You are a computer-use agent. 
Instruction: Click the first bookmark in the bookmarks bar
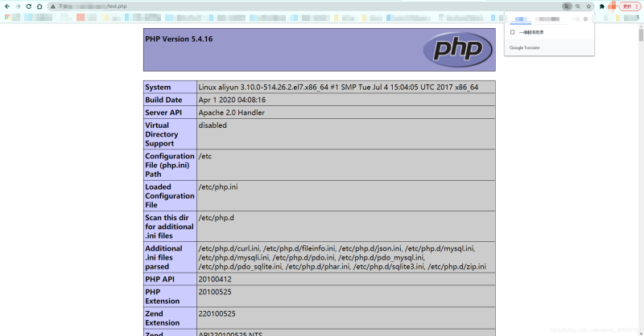(x=8, y=16)
